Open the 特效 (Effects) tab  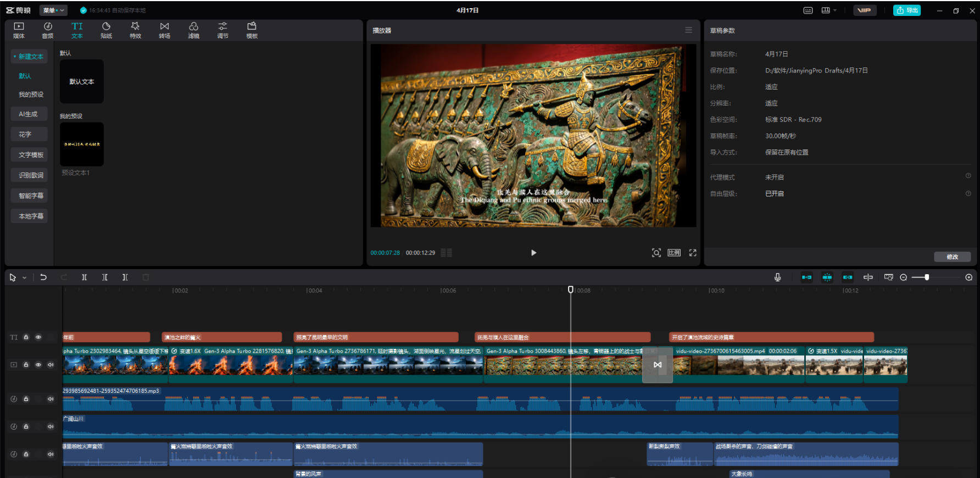click(x=135, y=30)
